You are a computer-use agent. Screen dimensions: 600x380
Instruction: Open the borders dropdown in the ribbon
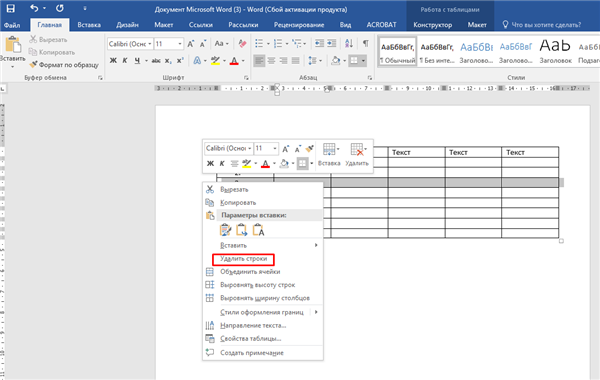coord(362,60)
